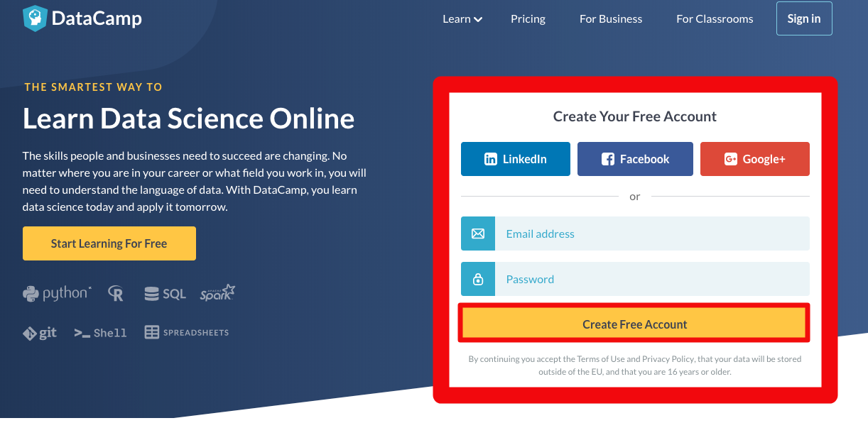868x423 pixels.
Task: Expand the Learn dropdown menu
Action: (x=462, y=19)
